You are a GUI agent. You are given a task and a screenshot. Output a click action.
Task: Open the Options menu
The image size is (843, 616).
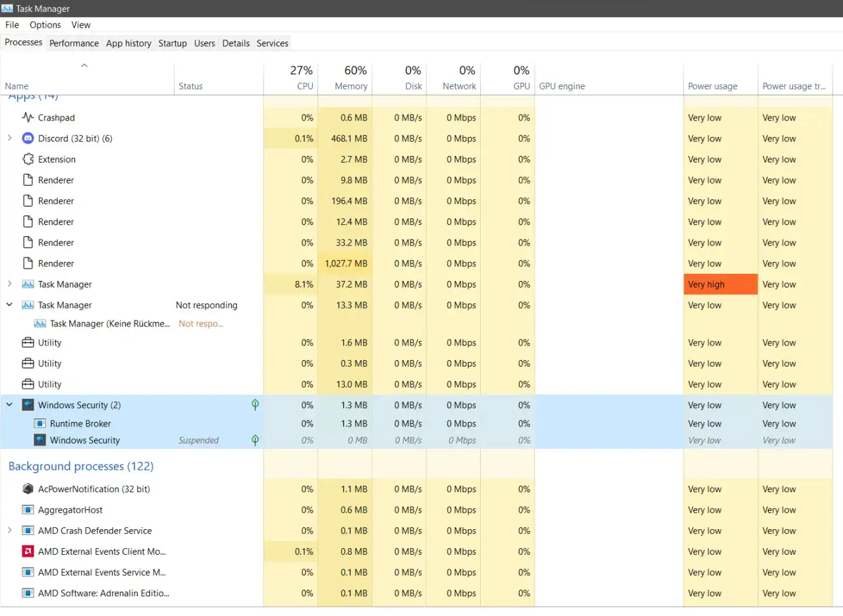point(45,25)
